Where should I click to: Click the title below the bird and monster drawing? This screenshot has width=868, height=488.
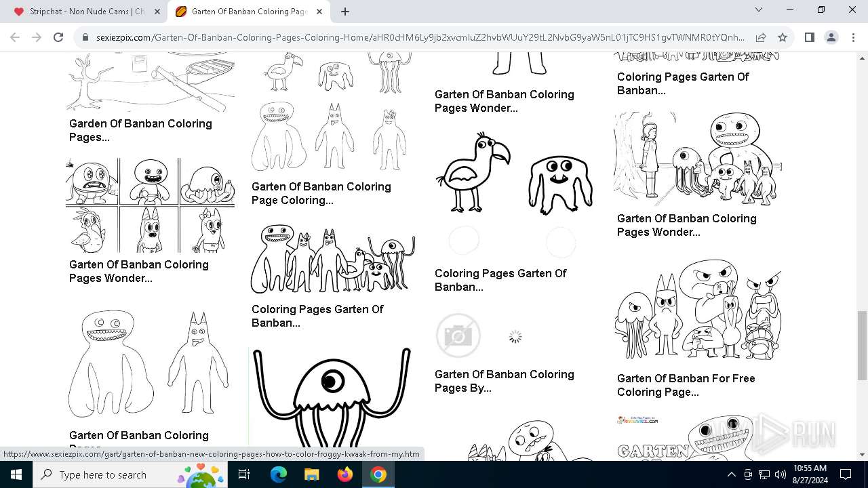pyautogui.click(x=500, y=280)
